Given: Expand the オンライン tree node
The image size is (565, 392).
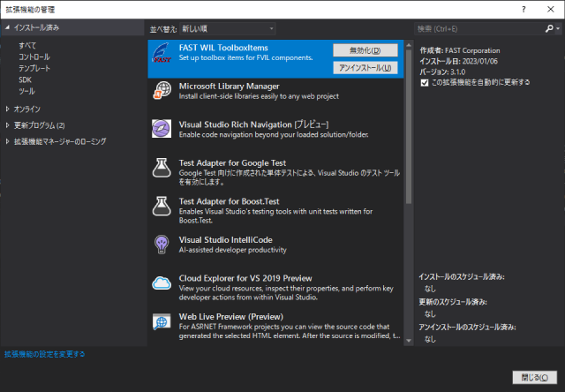Looking at the screenshot, I should [7, 109].
